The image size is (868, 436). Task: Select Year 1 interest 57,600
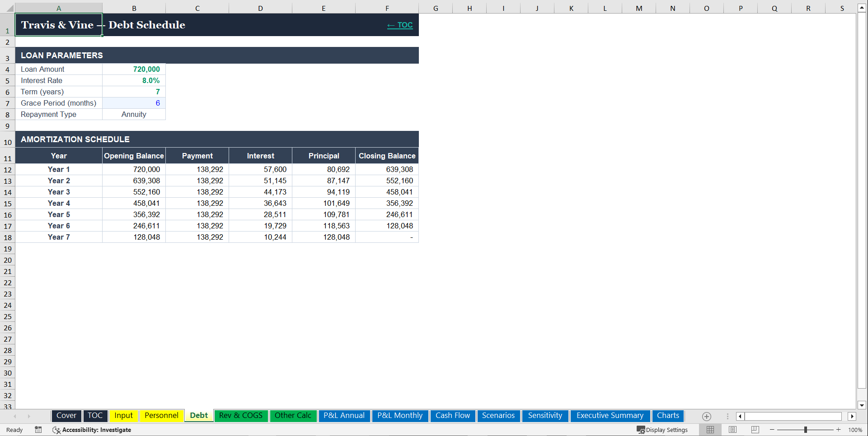tap(261, 169)
